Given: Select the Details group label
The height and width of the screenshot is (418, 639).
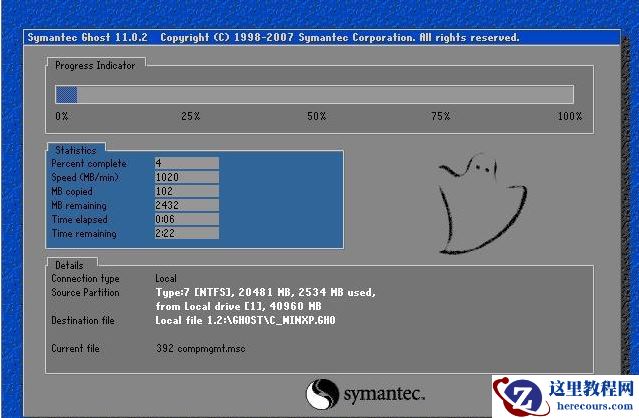Looking at the screenshot, I should pos(69,265).
